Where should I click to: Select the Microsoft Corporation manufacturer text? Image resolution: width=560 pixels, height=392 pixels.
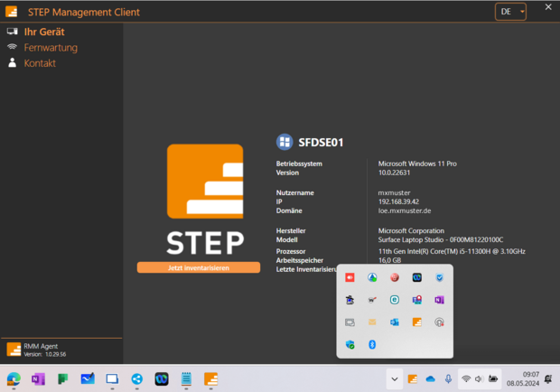pyautogui.click(x=412, y=231)
